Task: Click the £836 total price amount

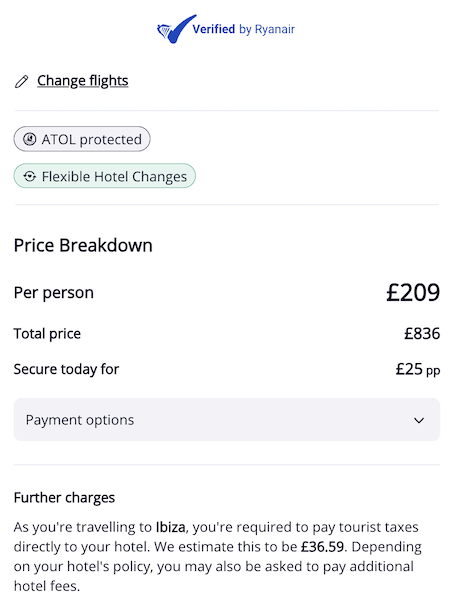Action: coord(422,334)
